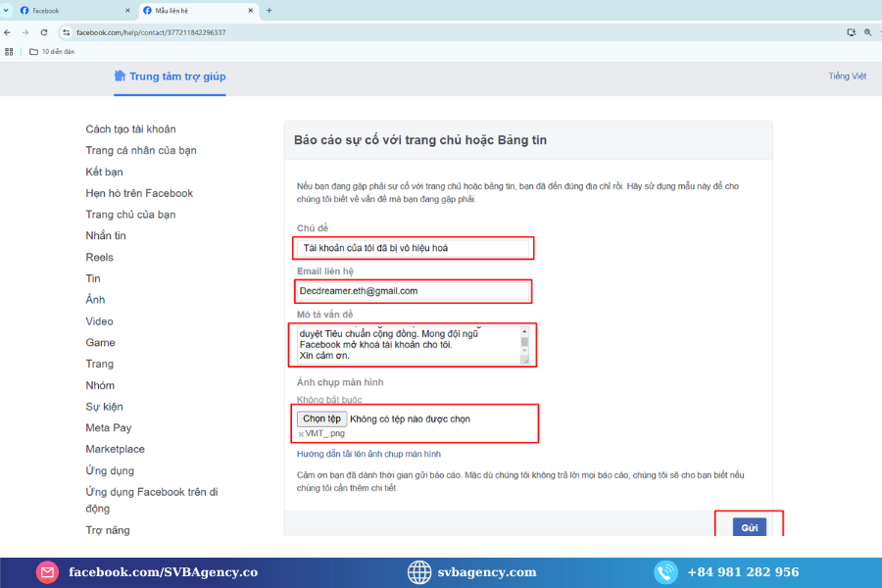This screenshot has height=588, width=882.
Task: Open Kết bạn help topic
Action: click(x=104, y=171)
